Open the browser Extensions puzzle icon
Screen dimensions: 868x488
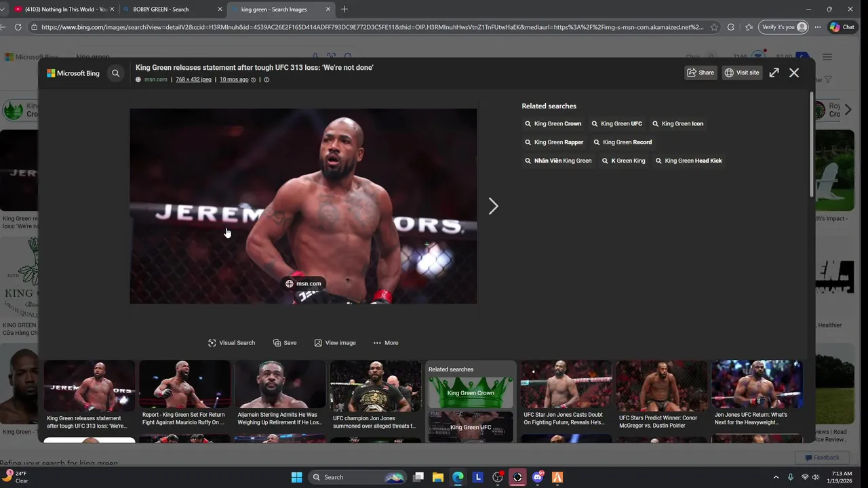point(730,27)
